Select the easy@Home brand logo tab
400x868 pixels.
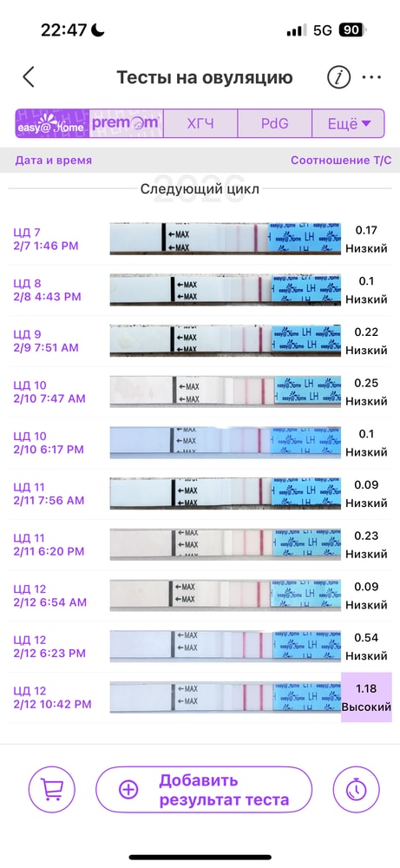52,123
